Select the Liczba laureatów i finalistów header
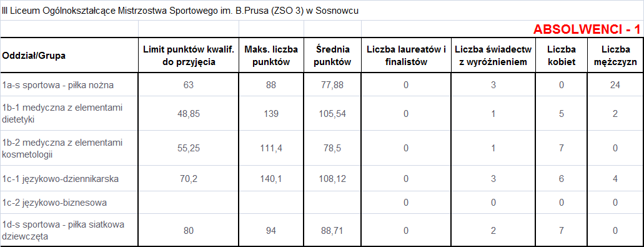 406,56
